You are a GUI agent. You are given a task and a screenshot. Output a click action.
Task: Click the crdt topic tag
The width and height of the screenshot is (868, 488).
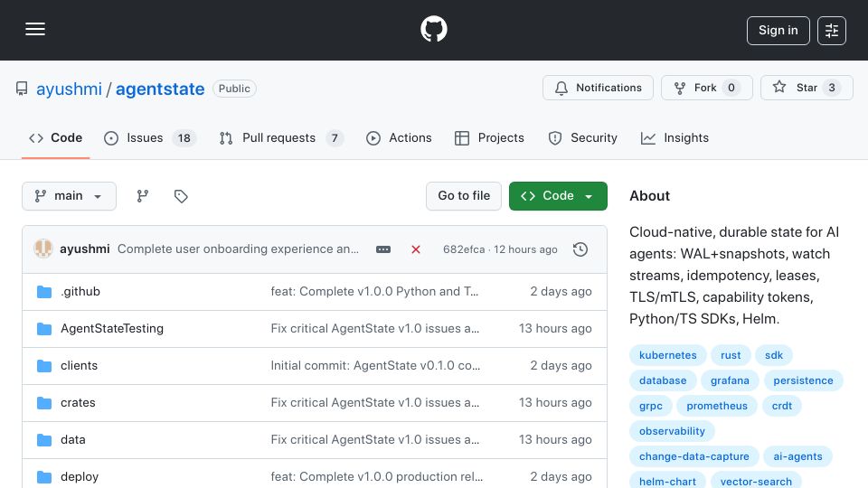(x=781, y=406)
